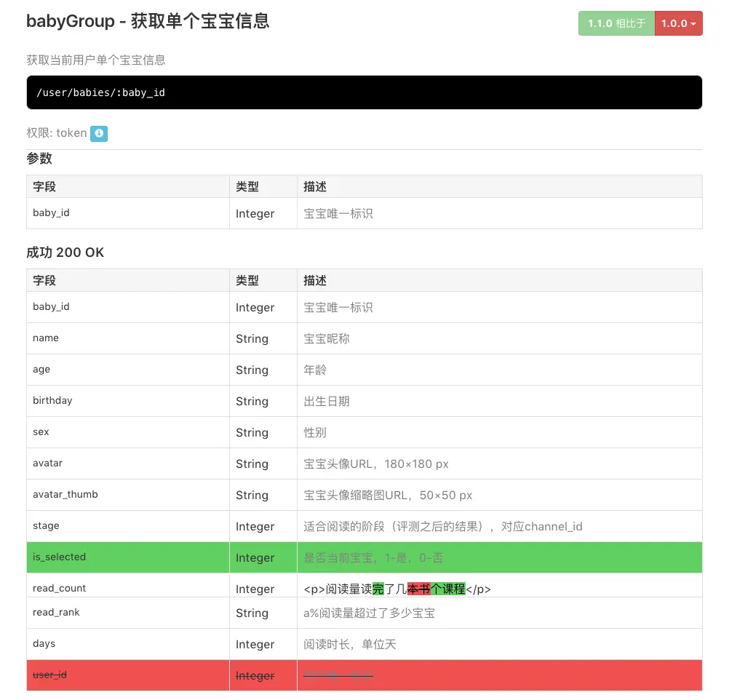Image resolution: width=737 pixels, height=700 pixels.
Task: Click the read_rank field cell
Action: tap(128, 613)
